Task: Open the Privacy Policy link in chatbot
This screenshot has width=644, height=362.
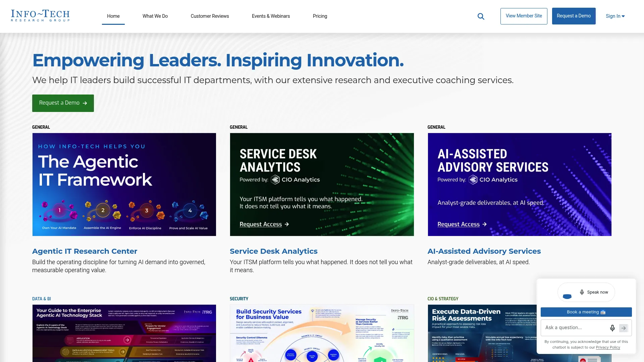Action: (608, 347)
